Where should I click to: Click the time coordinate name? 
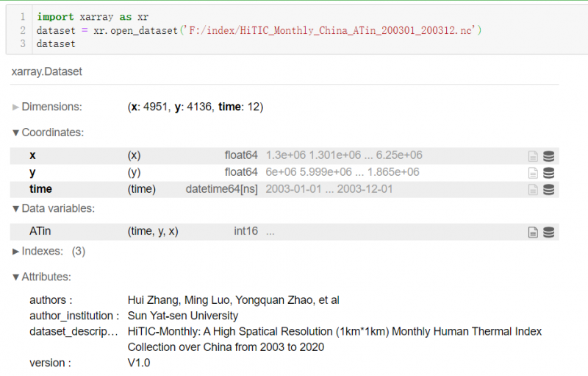tap(40, 189)
